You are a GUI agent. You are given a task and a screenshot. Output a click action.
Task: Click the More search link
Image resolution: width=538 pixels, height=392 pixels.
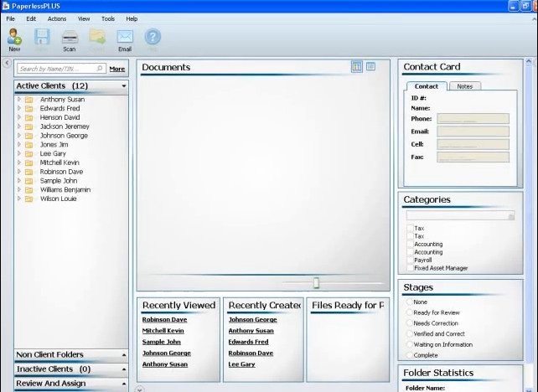point(117,69)
